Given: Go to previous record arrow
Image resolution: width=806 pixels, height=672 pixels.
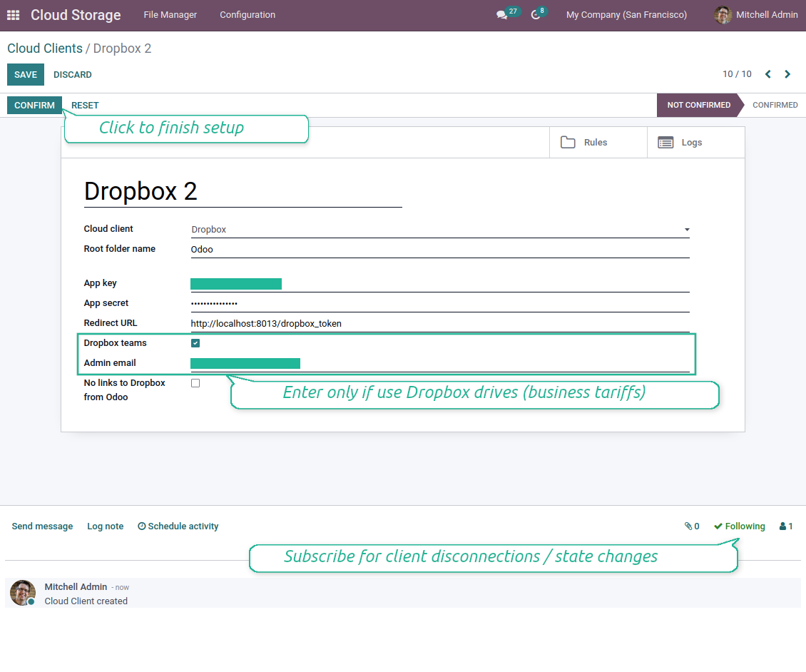Looking at the screenshot, I should point(768,74).
